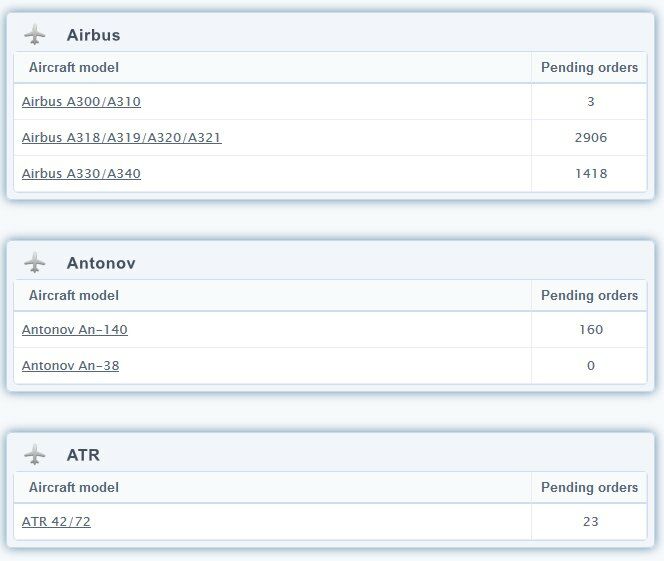Viewport: 664px width, 561px height.
Task: Click the 1418 pending orders value
Action: pos(591,174)
